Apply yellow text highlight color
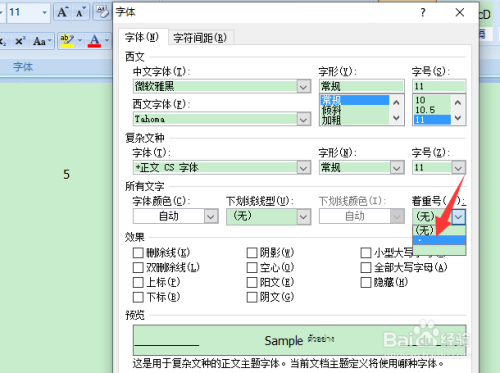 point(67,41)
